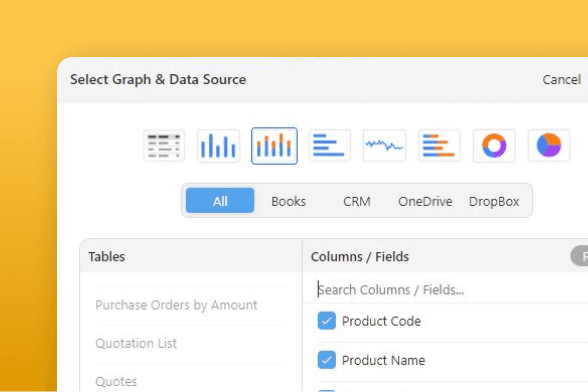
Task: Choose the pie chart icon
Action: (549, 146)
